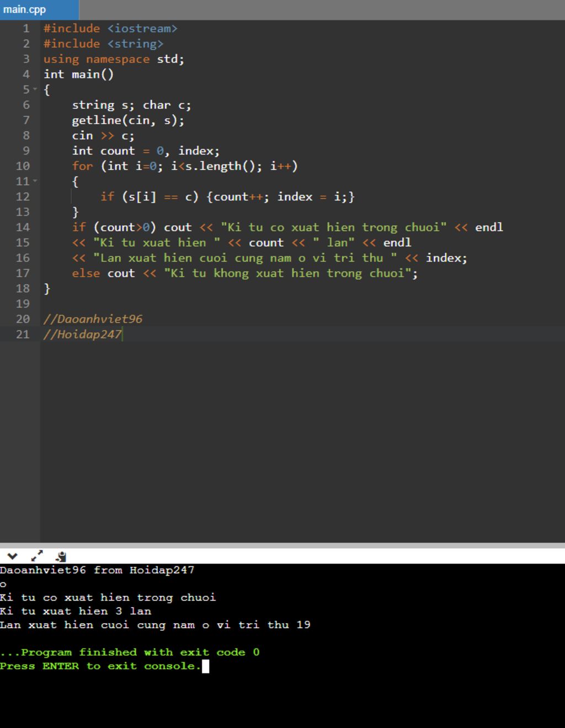Click the "Ki tu xuat hien " string in code
565x728 pixels.
(157, 242)
